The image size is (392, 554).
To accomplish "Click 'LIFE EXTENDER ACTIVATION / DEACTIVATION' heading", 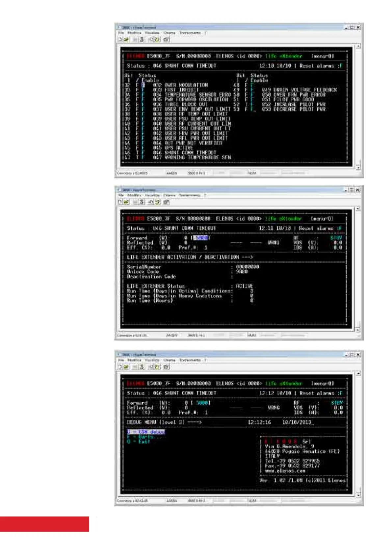I will (x=183, y=257).
